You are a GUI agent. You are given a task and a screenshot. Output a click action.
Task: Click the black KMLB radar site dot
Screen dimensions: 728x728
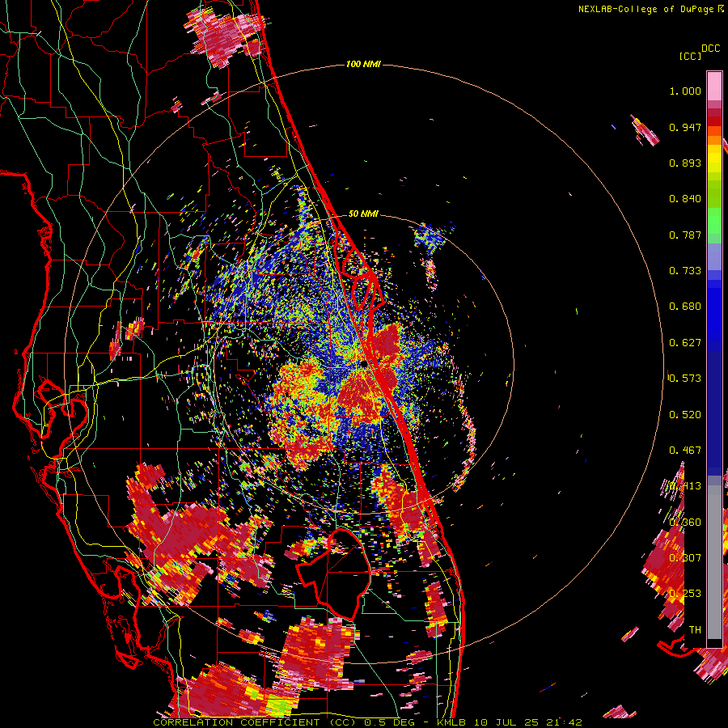[362, 364]
